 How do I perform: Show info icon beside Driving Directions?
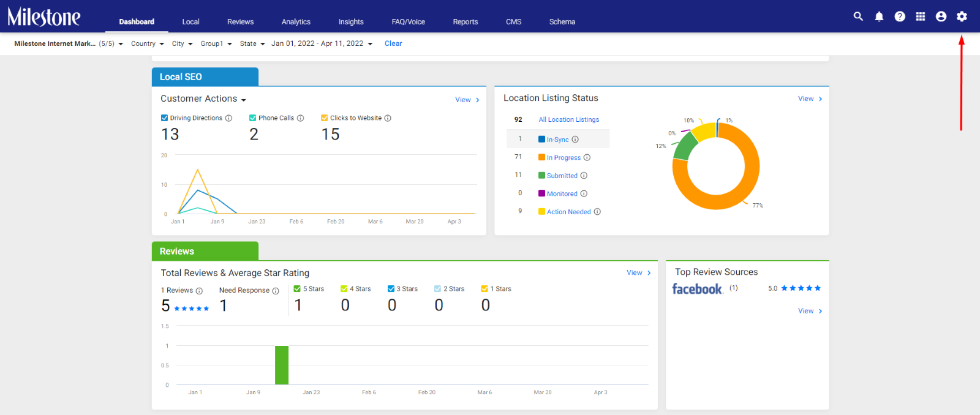point(228,118)
